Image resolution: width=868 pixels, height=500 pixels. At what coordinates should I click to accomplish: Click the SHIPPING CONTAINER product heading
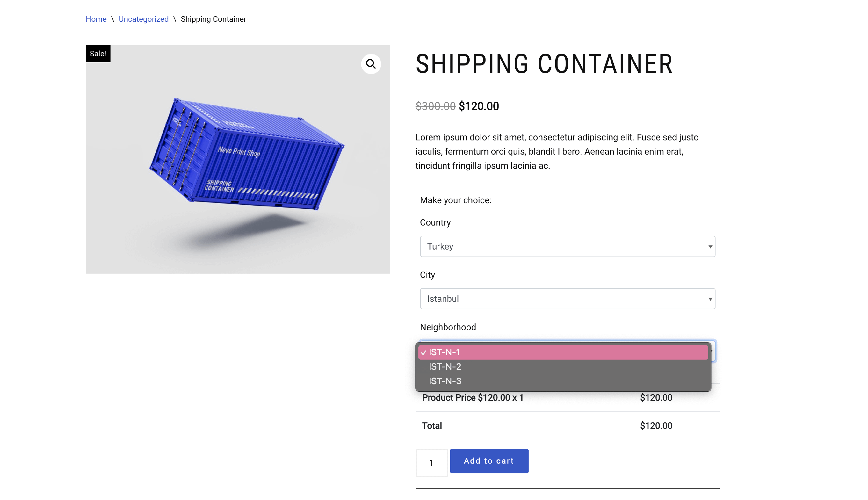(544, 64)
